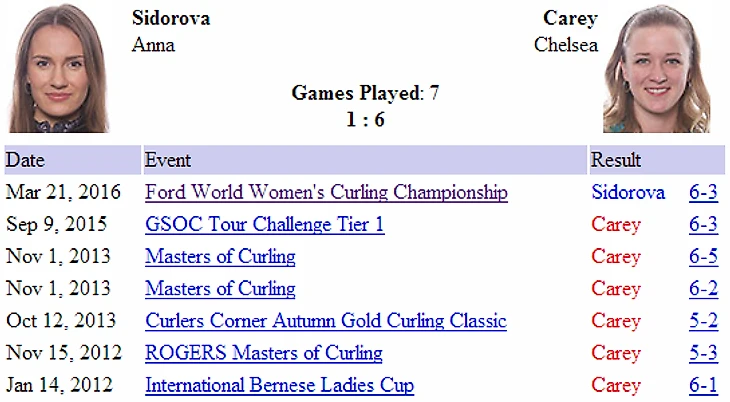Screen dimensions: 730x402
Task: Open the ROGERS Masters of Curling link
Action: pos(263,353)
